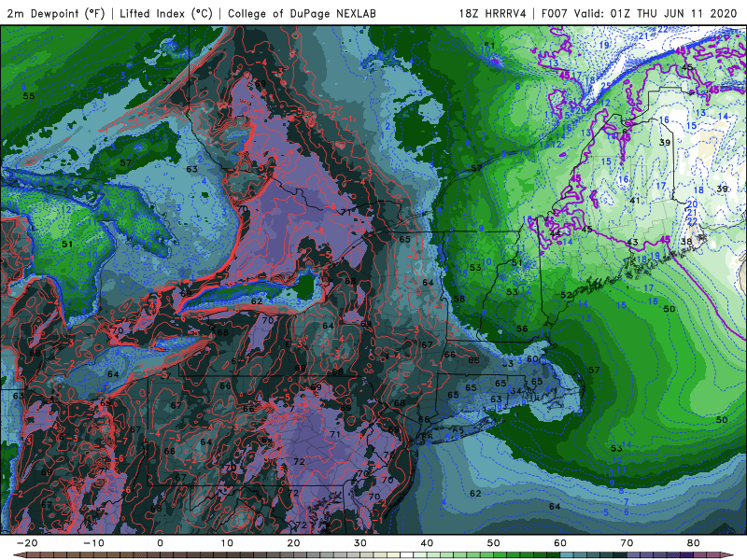The height and width of the screenshot is (560, 747).
Task: Click the black dewpoint value 41 on the map
Action: click(635, 201)
